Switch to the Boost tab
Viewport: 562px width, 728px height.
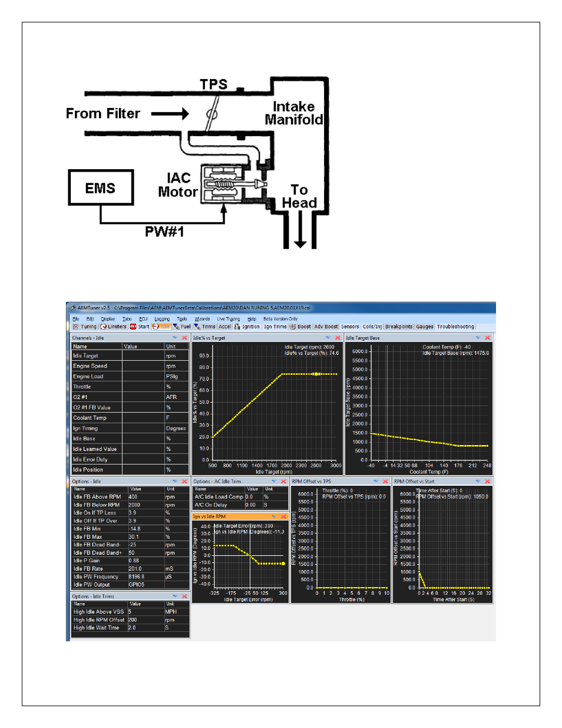(x=300, y=327)
